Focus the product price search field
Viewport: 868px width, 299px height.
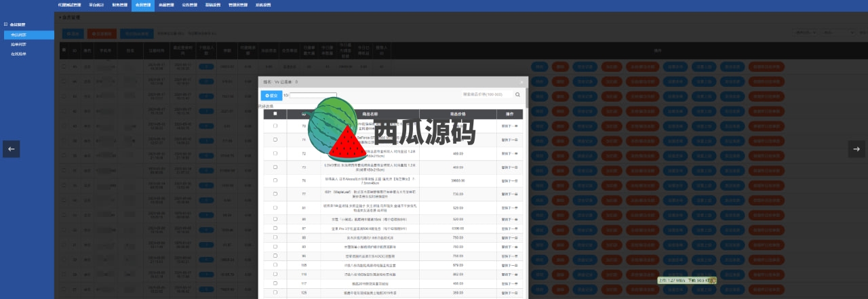487,95
